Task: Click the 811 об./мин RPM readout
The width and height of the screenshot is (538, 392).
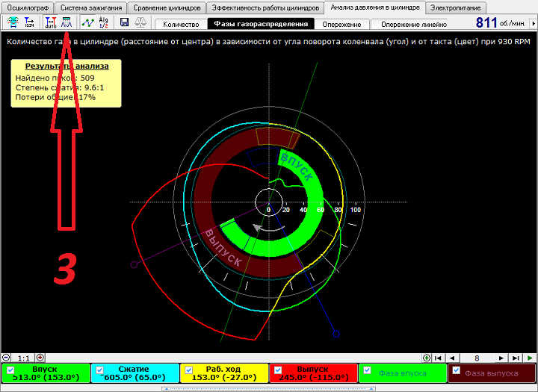Action: point(500,22)
